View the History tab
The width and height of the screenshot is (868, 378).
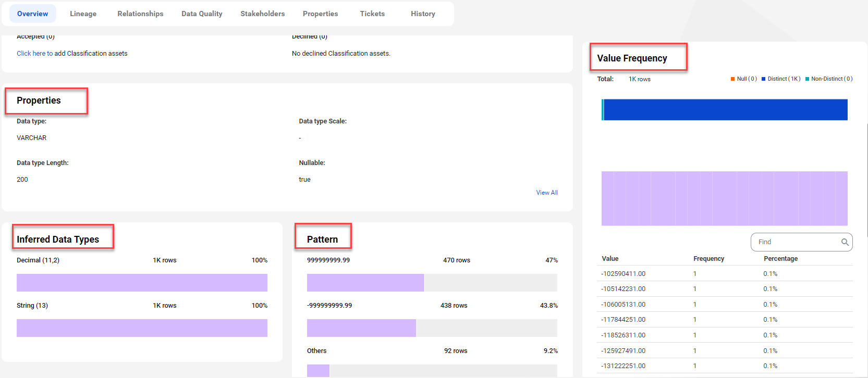coord(423,14)
